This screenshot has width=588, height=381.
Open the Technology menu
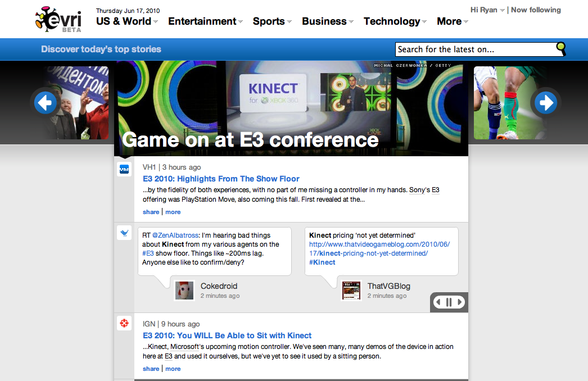coord(395,21)
